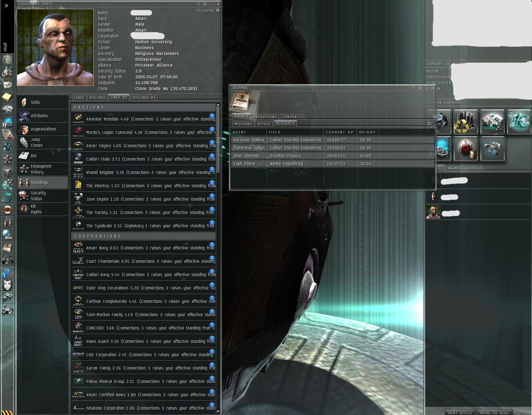Open the station Market service icon
Image resolution: width=532 pixels, height=415 pixels.
[x=492, y=122]
